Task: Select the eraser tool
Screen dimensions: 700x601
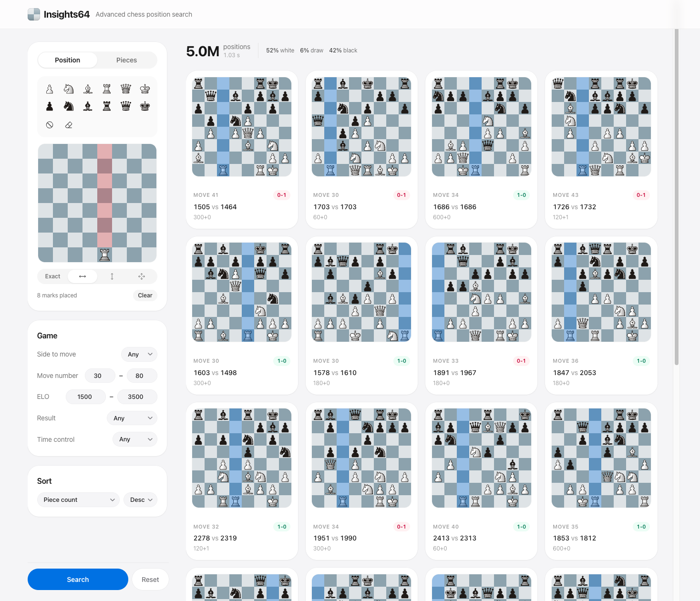Action: (x=69, y=125)
